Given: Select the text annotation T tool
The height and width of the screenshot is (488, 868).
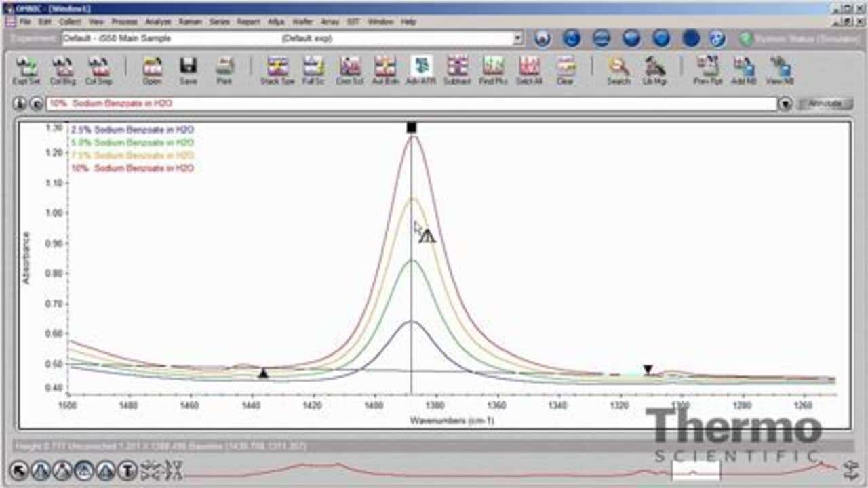Looking at the screenshot, I should click(127, 470).
